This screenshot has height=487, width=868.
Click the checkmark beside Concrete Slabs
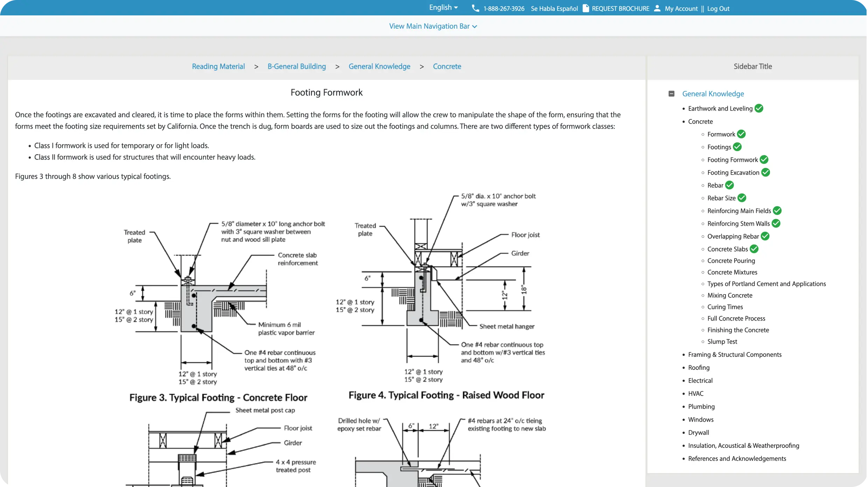point(754,249)
